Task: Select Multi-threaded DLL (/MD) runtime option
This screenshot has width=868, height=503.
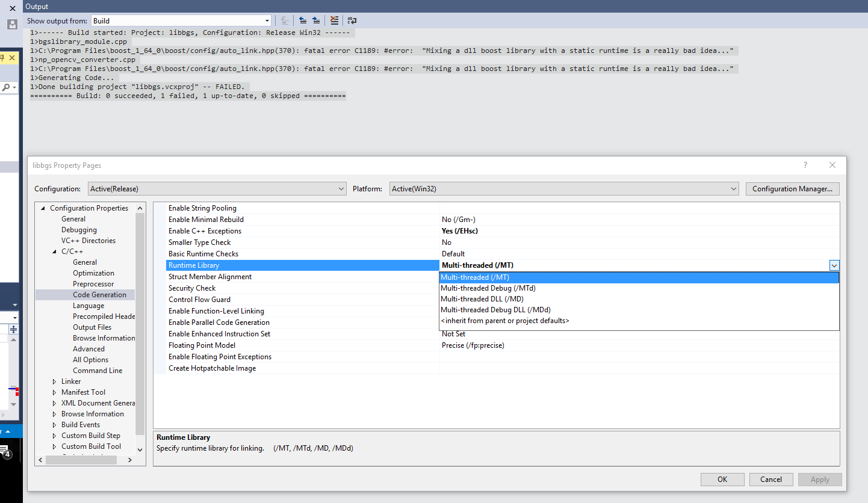Action: coord(482,298)
